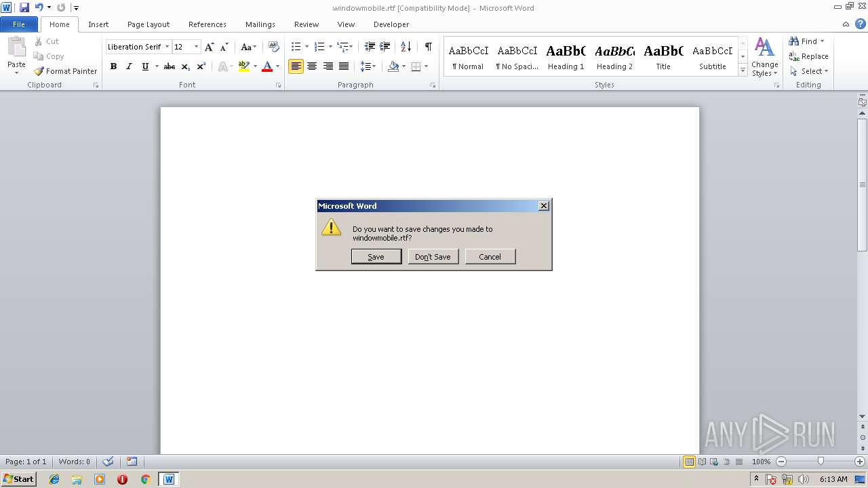Open the line spacing dropdown
The height and width of the screenshot is (488, 868).
click(368, 66)
